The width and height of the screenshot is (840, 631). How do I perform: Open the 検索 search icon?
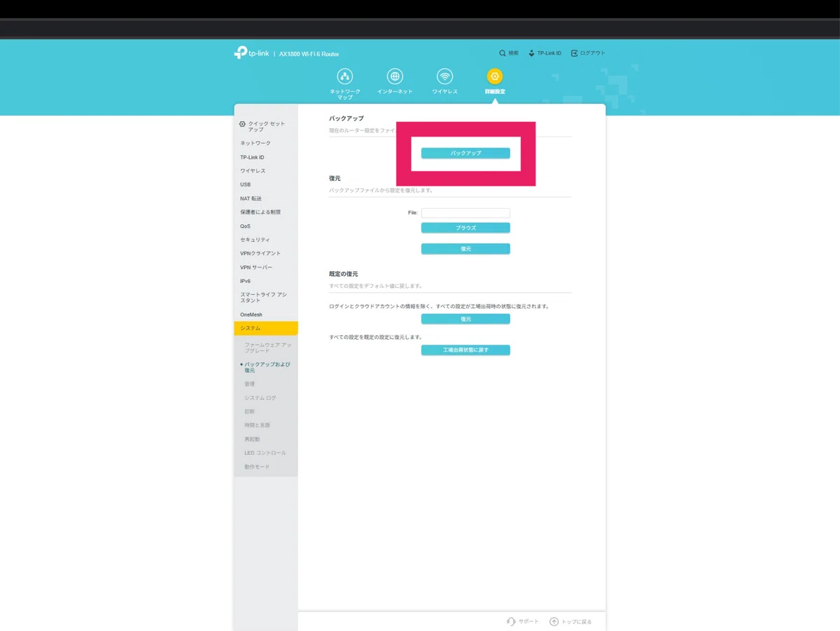coord(503,53)
